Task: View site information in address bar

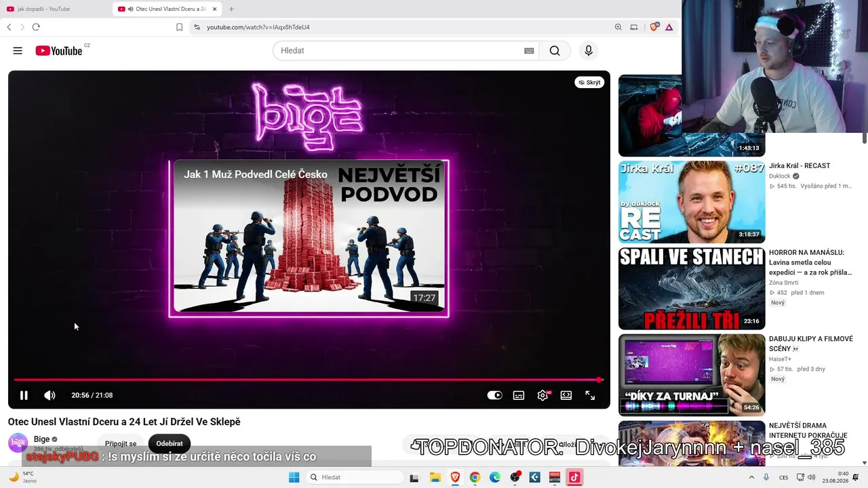Action: (x=197, y=27)
